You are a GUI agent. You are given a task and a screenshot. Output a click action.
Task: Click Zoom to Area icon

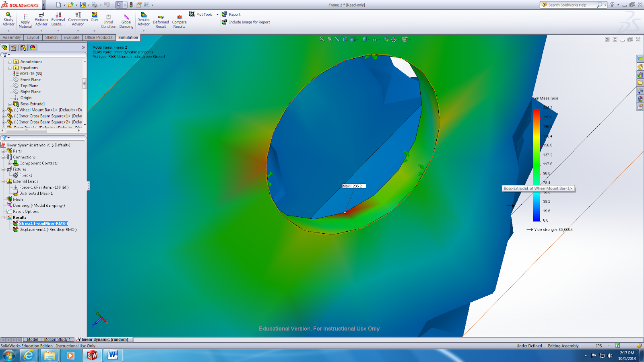point(330,39)
